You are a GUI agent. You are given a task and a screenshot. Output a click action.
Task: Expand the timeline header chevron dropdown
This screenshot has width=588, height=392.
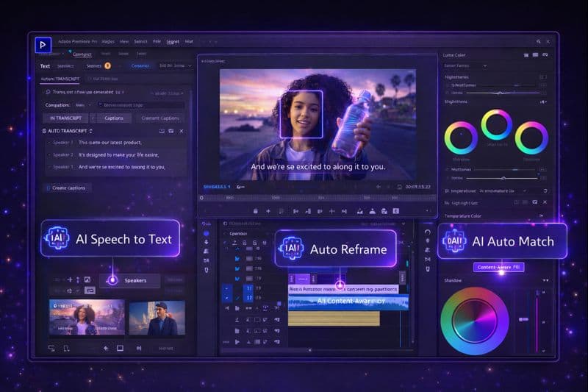pos(403,224)
